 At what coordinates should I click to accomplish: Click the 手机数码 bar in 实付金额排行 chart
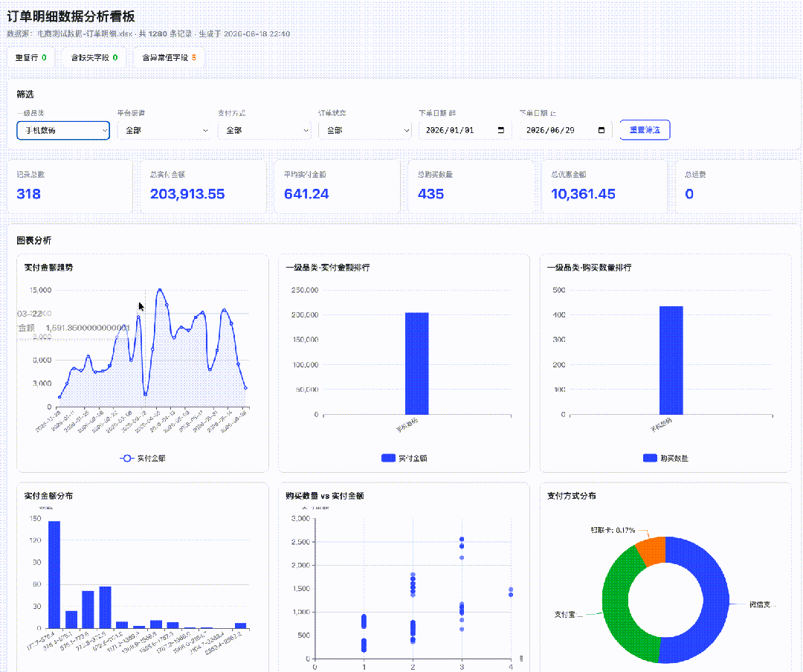[417, 364]
